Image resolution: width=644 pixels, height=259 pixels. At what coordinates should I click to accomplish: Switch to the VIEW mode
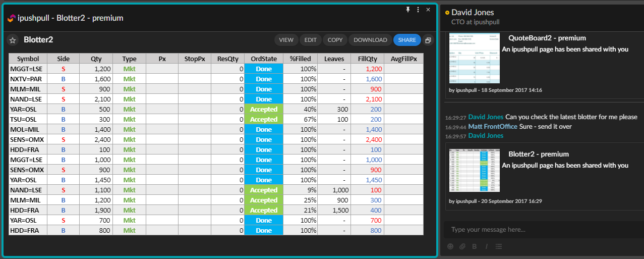pos(286,40)
